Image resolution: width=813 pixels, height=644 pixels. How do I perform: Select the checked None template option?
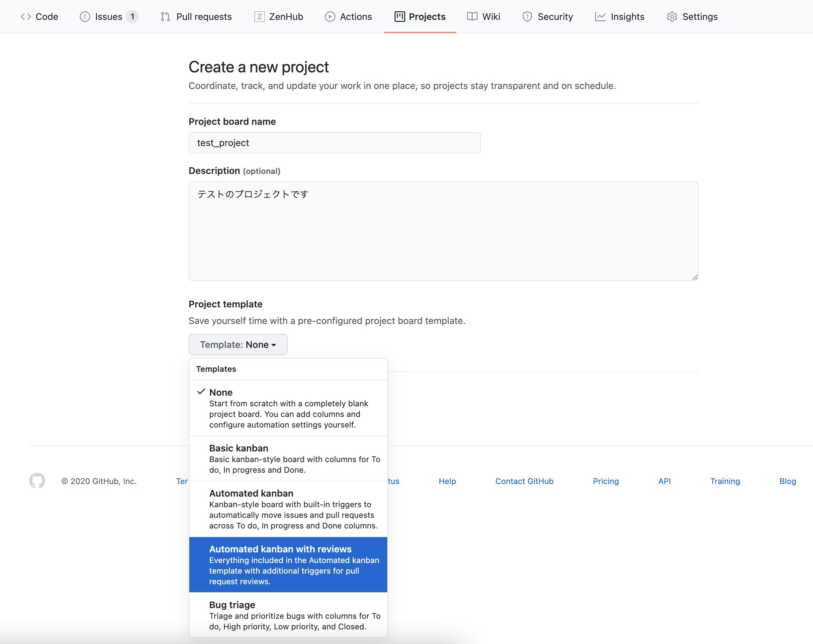[x=288, y=408]
